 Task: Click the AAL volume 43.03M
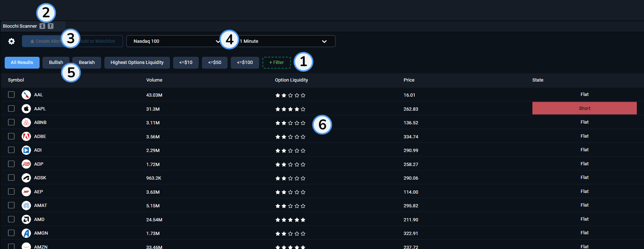coord(154,95)
